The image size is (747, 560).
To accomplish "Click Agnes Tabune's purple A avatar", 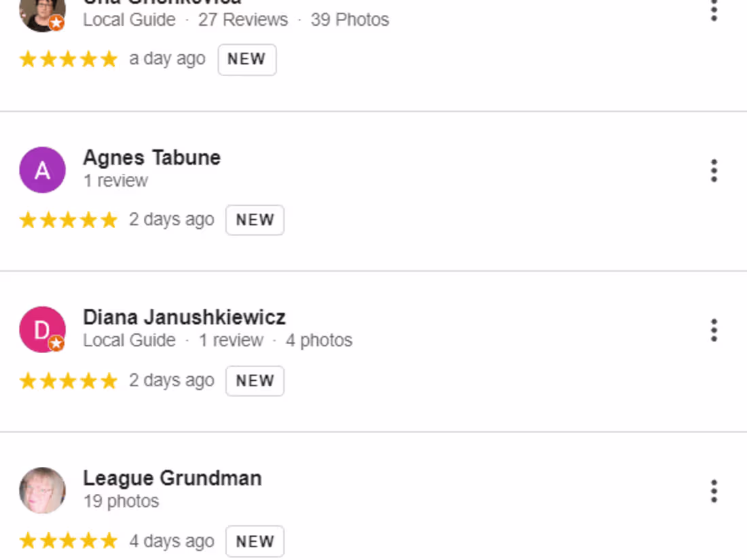I will point(42,170).
